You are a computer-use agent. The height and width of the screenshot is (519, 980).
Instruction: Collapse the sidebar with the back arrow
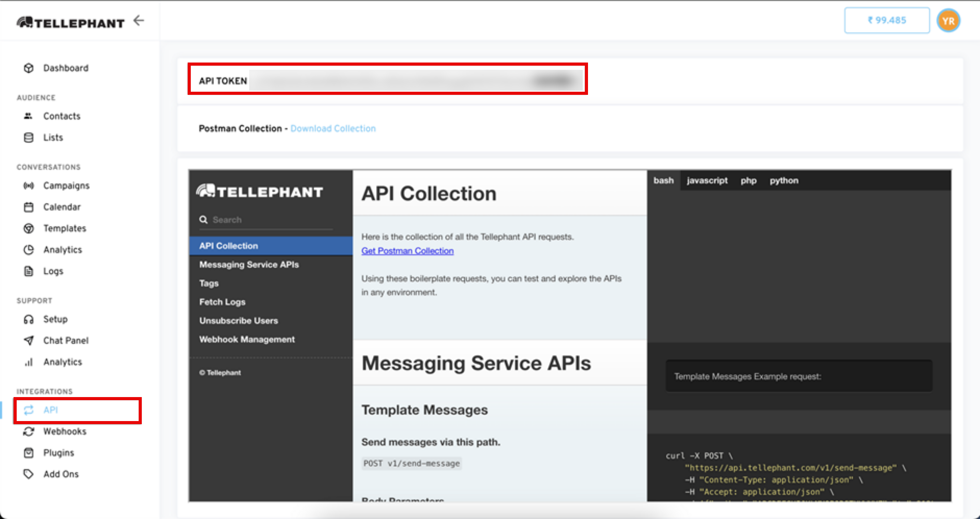pos(138,20)
